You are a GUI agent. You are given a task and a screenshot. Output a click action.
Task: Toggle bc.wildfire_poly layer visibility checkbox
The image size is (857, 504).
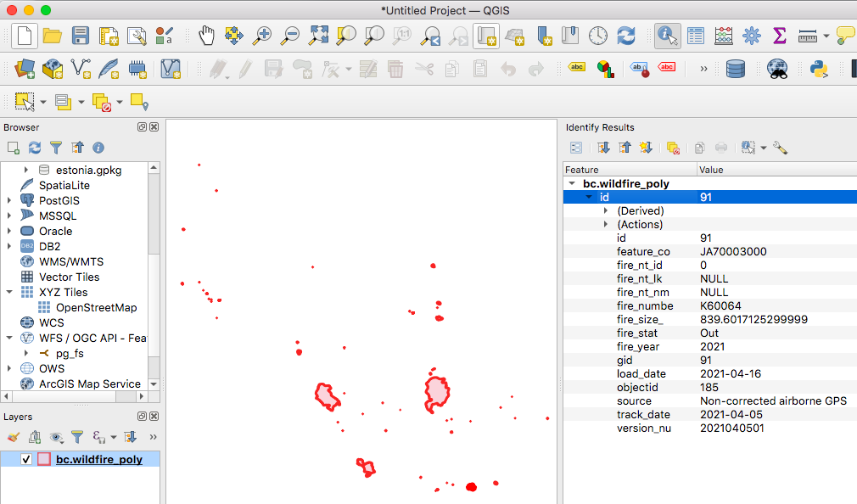(25, 459)
